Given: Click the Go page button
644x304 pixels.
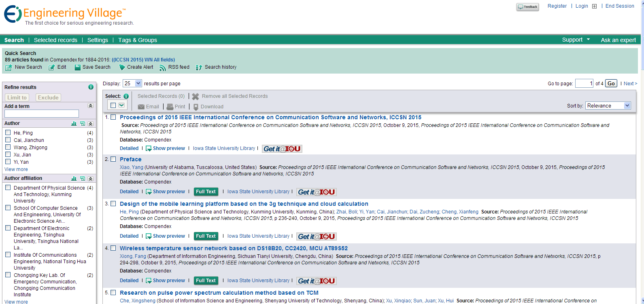Looking at the screenshot, I should point(611,83).
